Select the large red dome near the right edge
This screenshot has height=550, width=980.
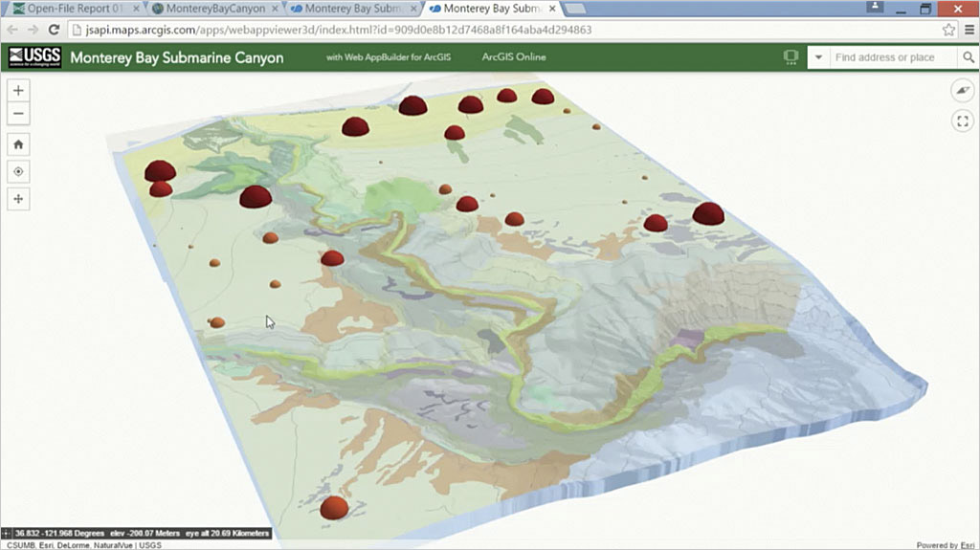pyautogui.click(x=708, y=213)
